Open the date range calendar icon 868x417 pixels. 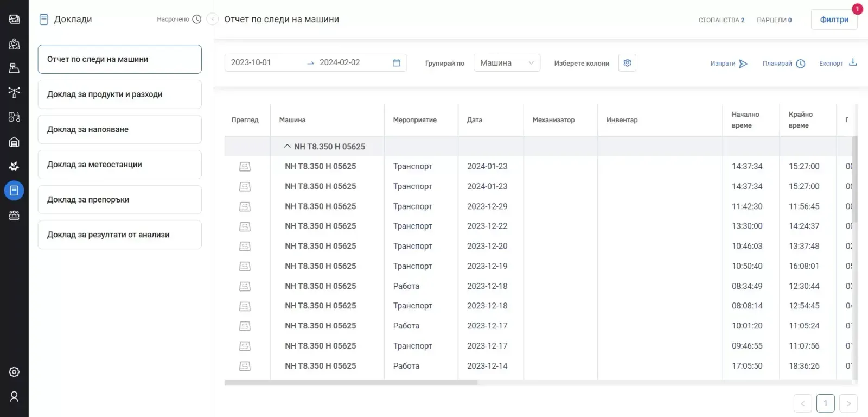click(397, 63)
